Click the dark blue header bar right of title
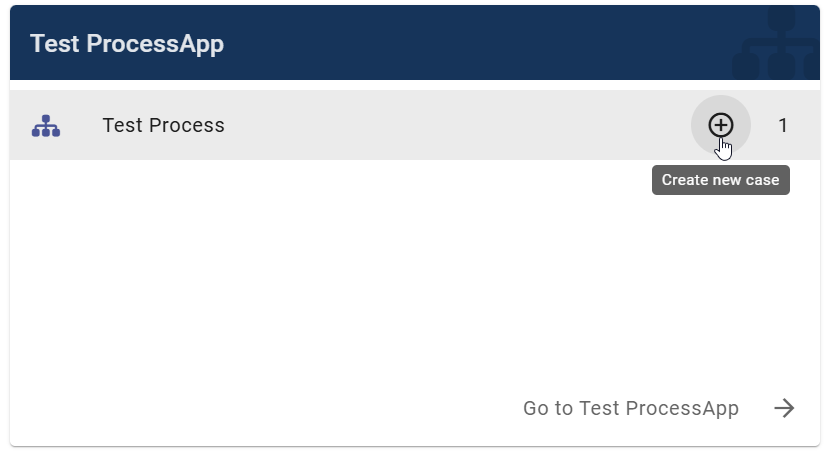 pos(480,44)
